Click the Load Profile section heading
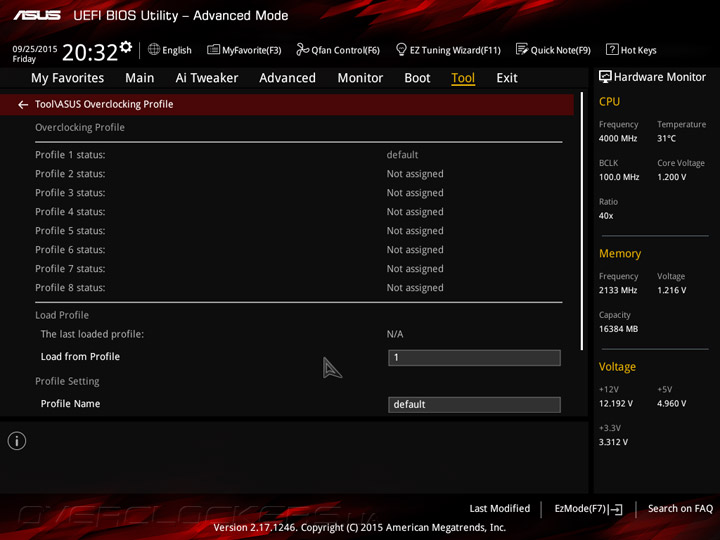 (x=62, y=315)
